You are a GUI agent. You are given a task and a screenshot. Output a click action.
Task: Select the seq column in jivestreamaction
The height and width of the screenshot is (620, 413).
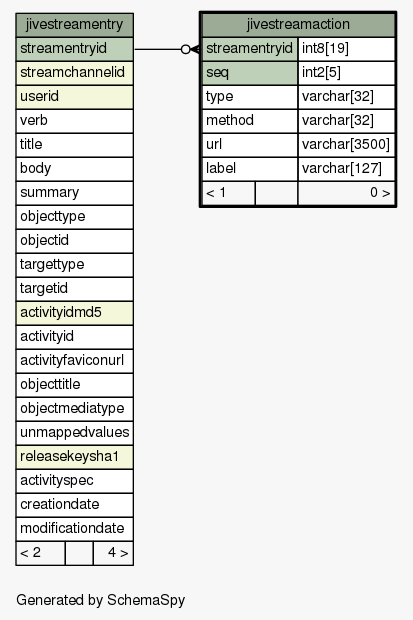(x=250, y=73)
